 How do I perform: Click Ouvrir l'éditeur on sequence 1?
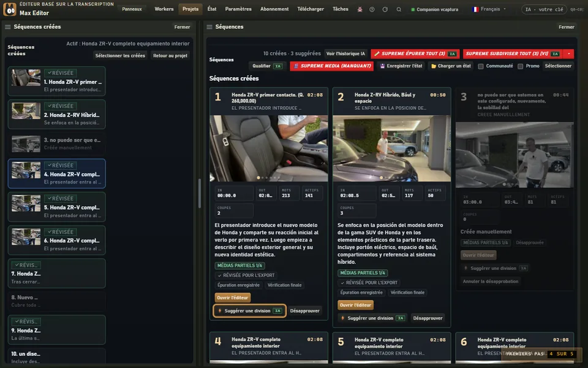point(233,298)
